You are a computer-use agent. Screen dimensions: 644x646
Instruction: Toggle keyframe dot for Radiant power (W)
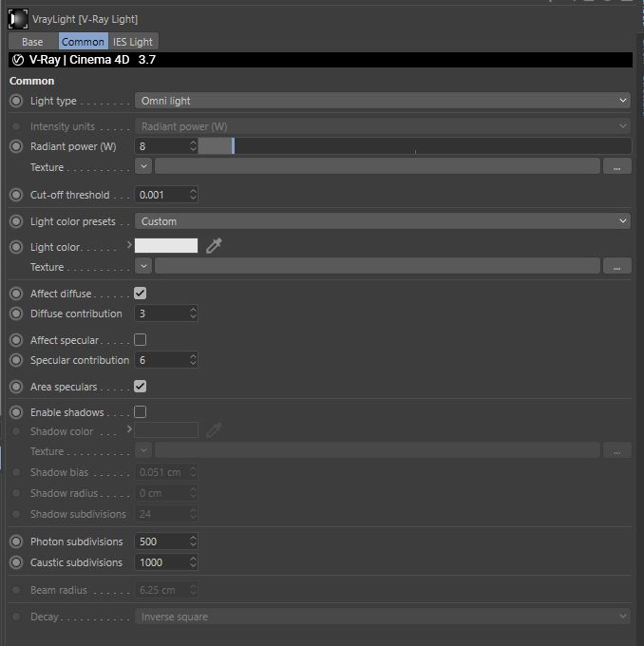click(16, 146)
